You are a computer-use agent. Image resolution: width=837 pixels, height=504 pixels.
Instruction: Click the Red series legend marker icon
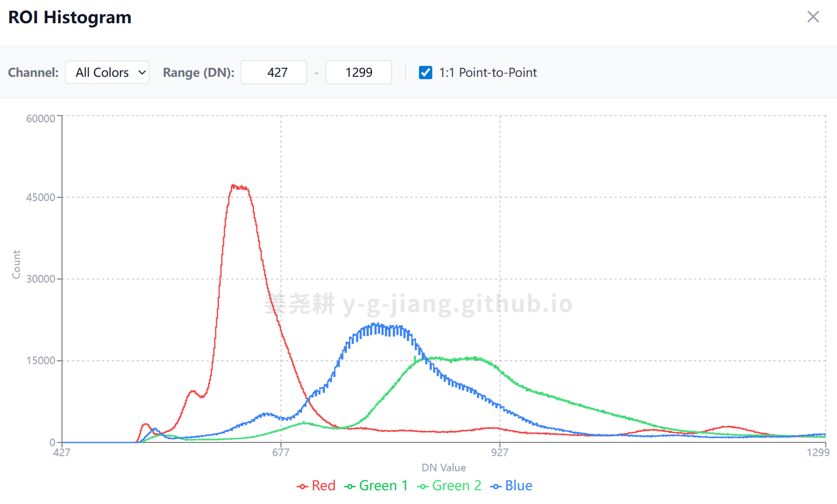coord(302,486)
